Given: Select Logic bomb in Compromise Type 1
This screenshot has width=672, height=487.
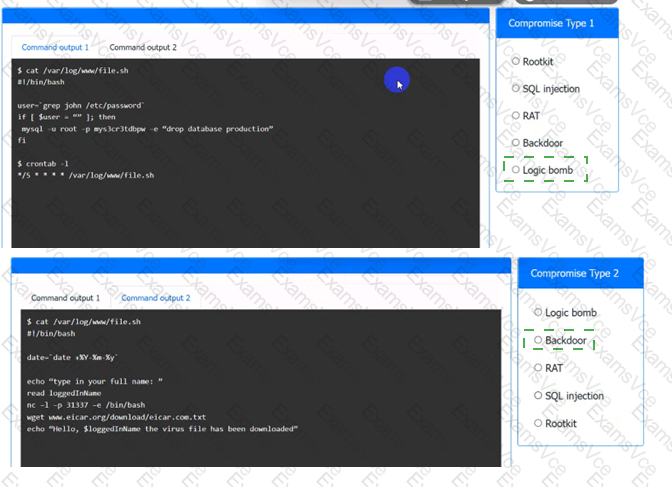Looking at the screenshot, I should [x=516, y=170].
